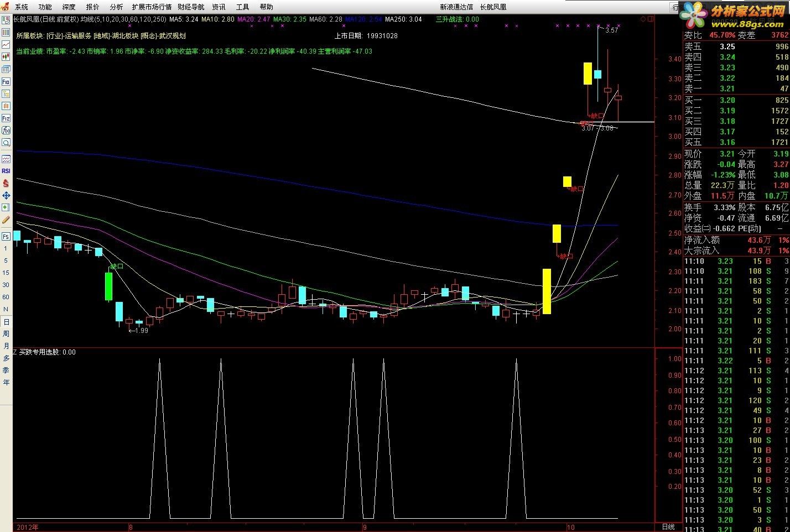Click the 上市日期 19931028 text

pyautogui.click(x=366, y=36)
